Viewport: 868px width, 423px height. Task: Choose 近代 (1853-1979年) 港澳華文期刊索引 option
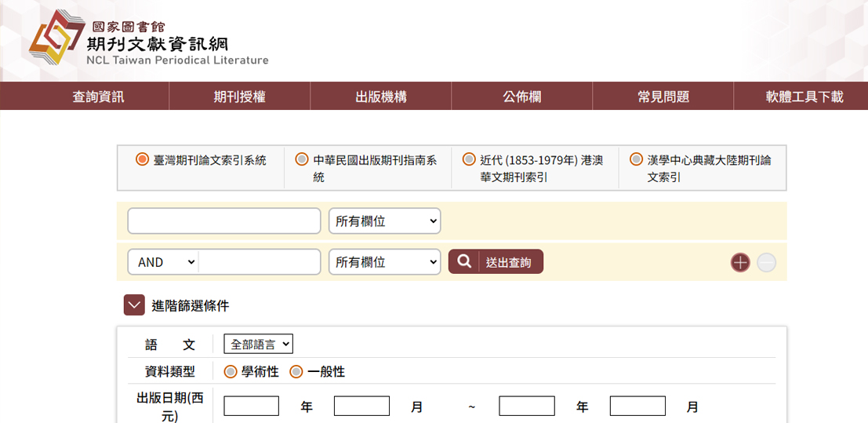click(x=469, y=159)
